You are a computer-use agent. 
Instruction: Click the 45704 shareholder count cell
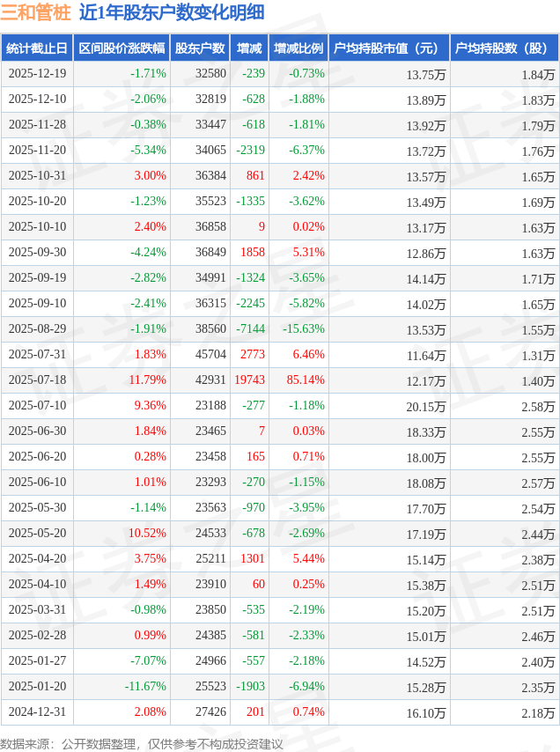(x=210, y=355)
